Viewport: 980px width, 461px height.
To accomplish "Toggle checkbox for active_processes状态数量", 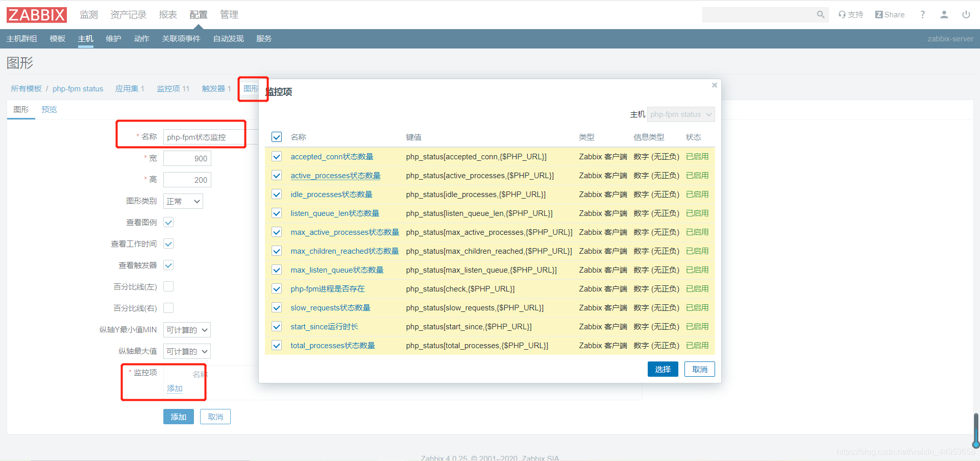I will coord(277,176).
